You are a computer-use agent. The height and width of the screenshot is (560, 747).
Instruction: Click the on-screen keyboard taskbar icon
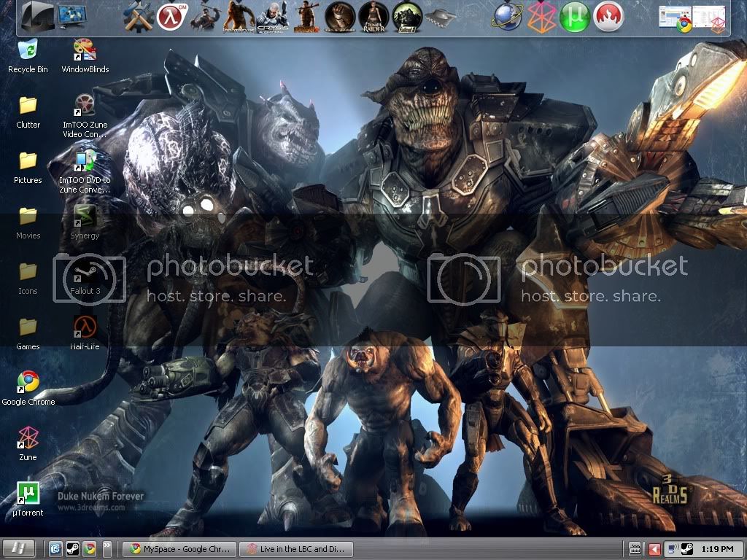pyautogui.click(x=635, y=550)
